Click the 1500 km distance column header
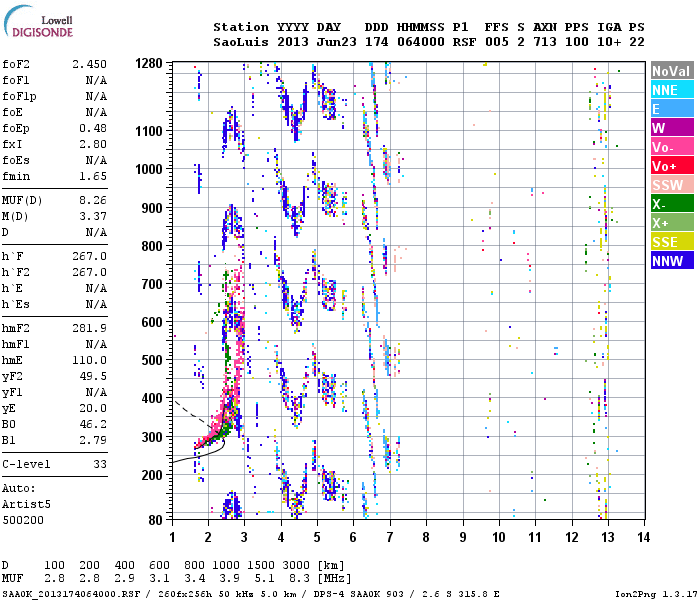Viewport: 700px width, 600px height. 260,565
